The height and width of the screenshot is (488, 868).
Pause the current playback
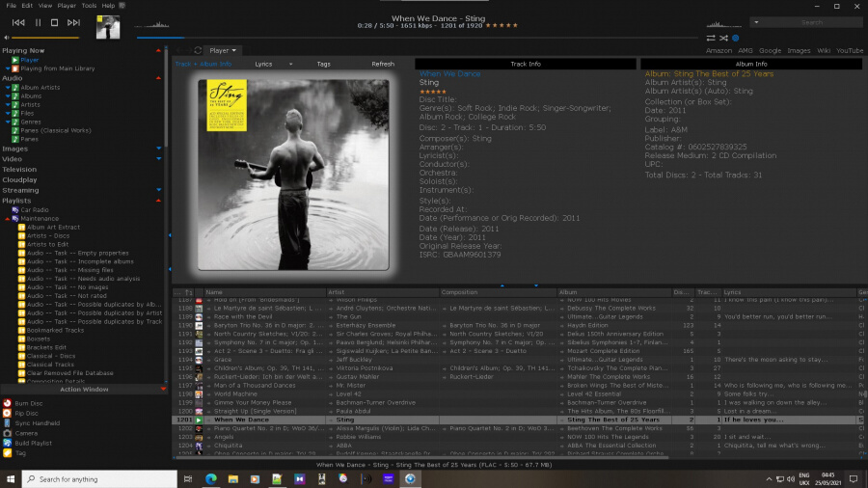[38, 23]
